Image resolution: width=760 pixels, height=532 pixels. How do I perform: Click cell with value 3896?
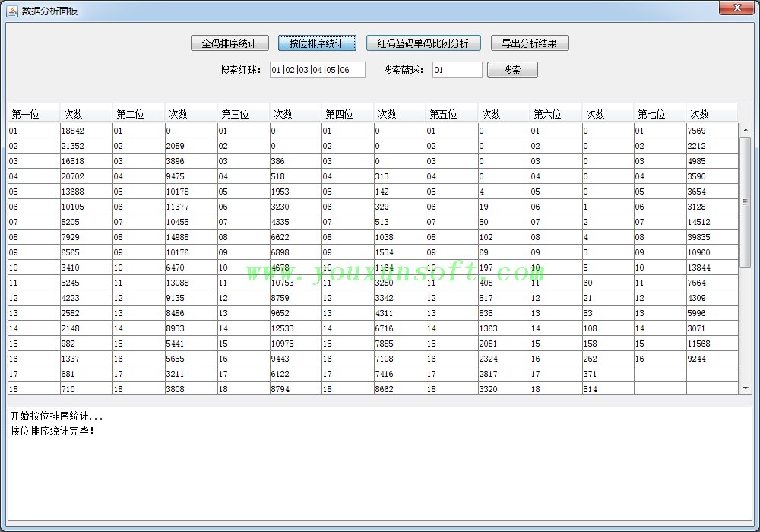(x=191, y=161)
